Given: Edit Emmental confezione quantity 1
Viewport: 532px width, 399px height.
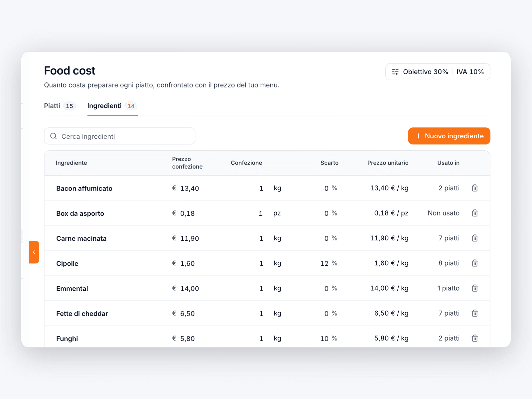Looking at the screenshot, I should click(x=261, y=289).
